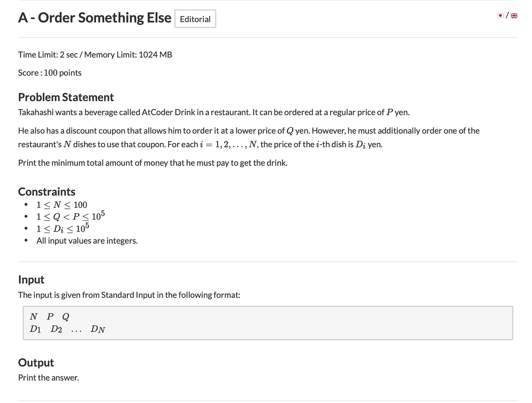Image resolution: width=532 pixels, height=403 pixels.
Task: Click the 'D1 D2 ... DN' format line
Action: tap(68, 329)
